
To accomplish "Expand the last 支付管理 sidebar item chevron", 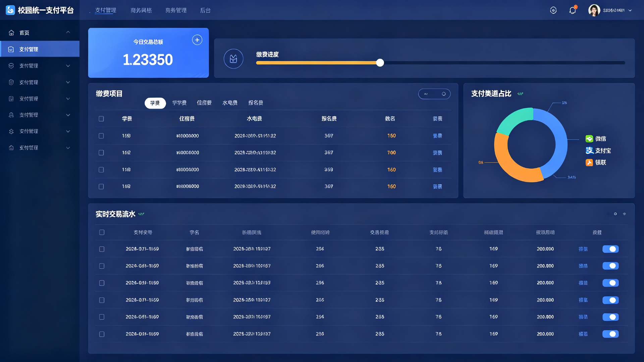I will tap(68, 148).
